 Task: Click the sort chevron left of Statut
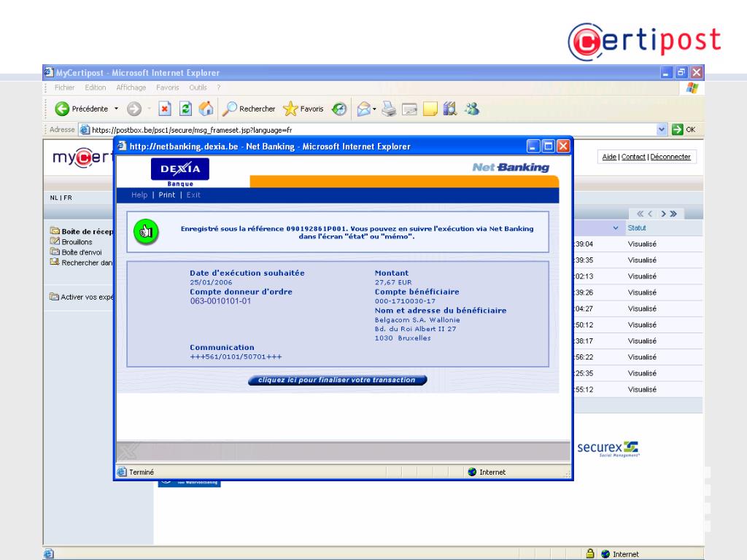[x=616, y=228]
